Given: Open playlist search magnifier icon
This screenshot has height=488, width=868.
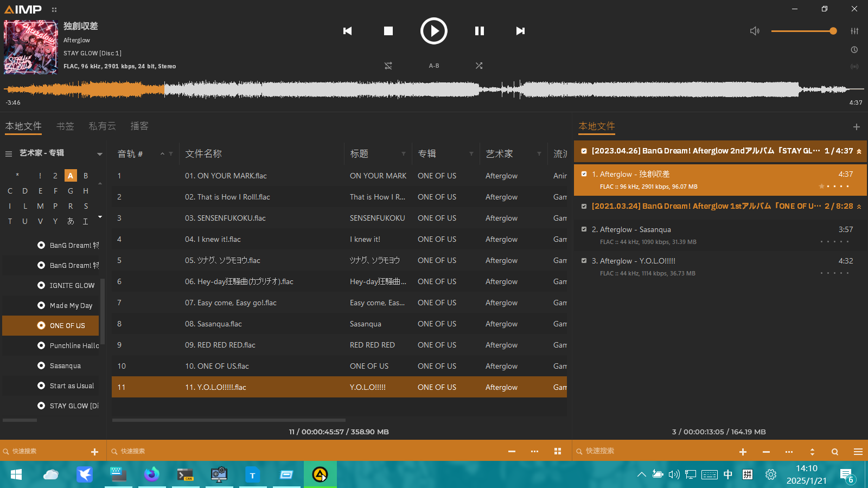Looking at the screenshot, I should pos(835,452).
